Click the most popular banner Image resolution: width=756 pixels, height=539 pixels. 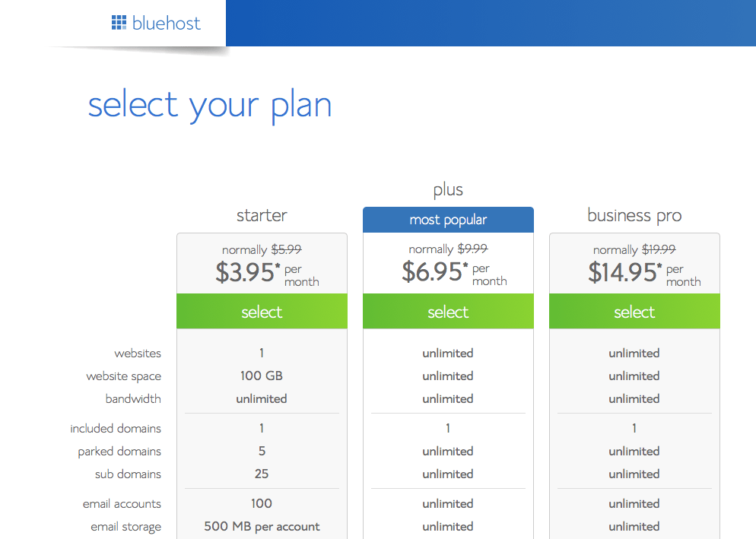point(448,220)
